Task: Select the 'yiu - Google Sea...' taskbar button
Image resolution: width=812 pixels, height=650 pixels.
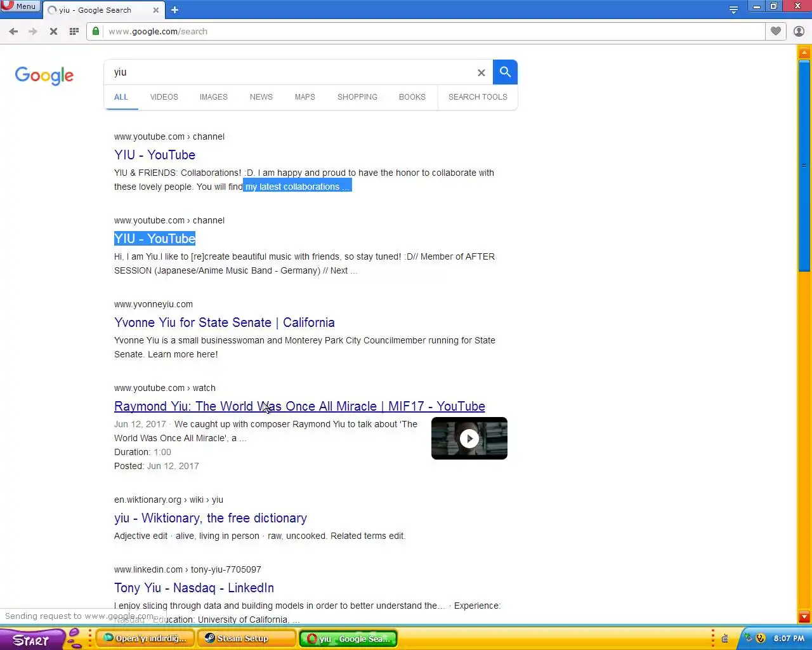Action: tap(348, 639)
